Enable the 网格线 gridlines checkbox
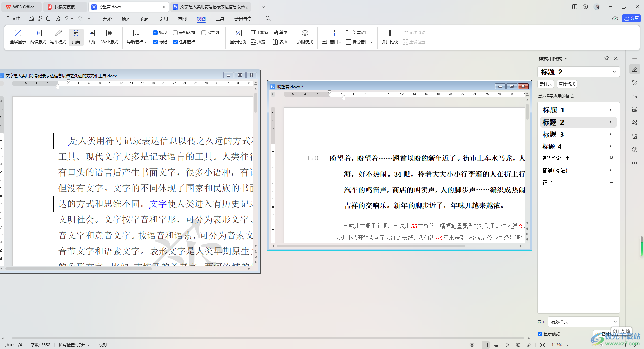This screenshot has width=644, height=349. [x=204, y=33]
